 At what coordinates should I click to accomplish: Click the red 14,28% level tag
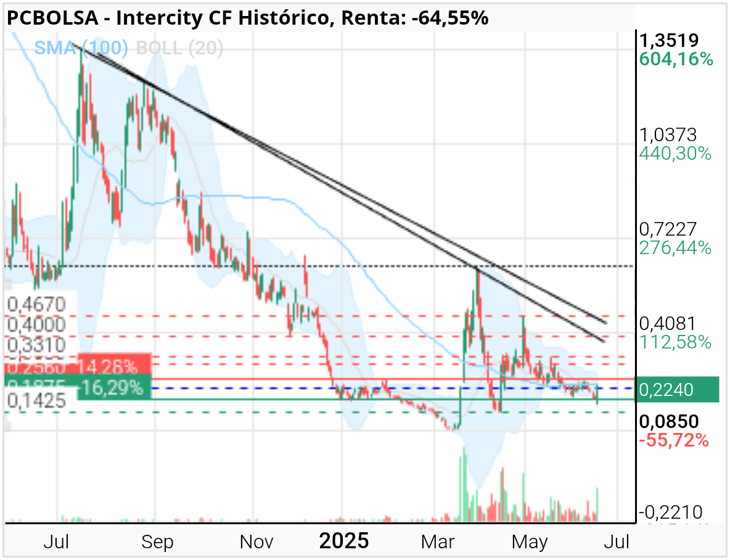(115, 364)
